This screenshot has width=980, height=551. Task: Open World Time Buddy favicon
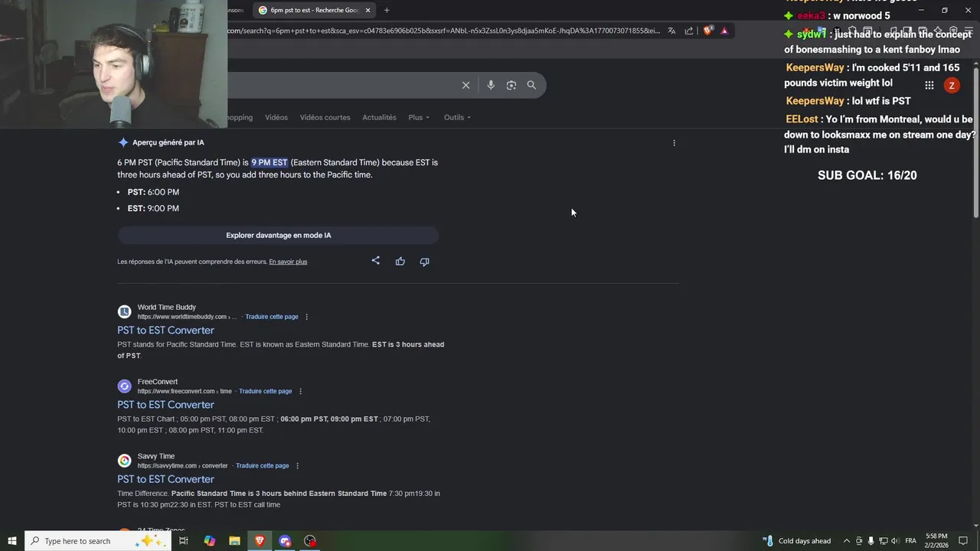tap(124, 311)
